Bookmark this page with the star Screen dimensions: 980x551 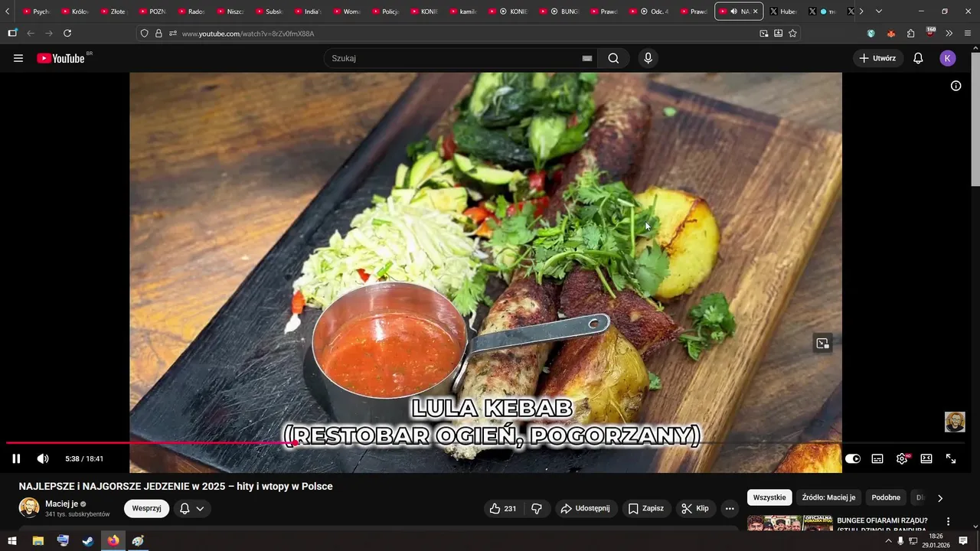(792, 34)
